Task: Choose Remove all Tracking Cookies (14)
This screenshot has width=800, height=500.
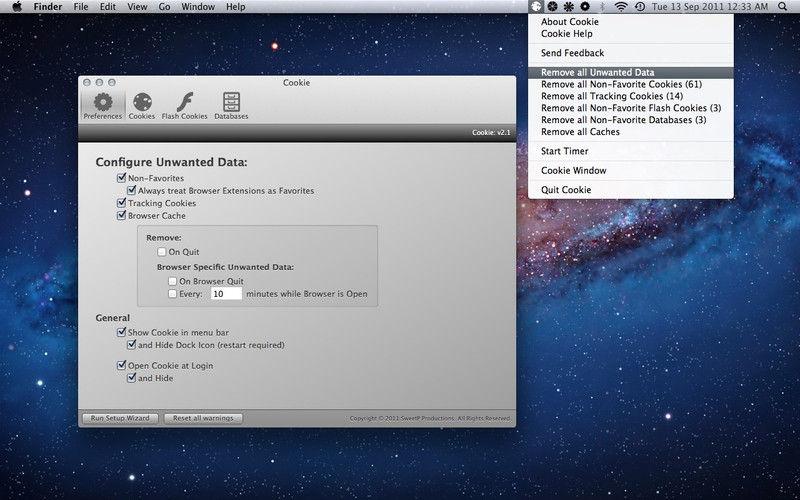Action: pos(631,96)
